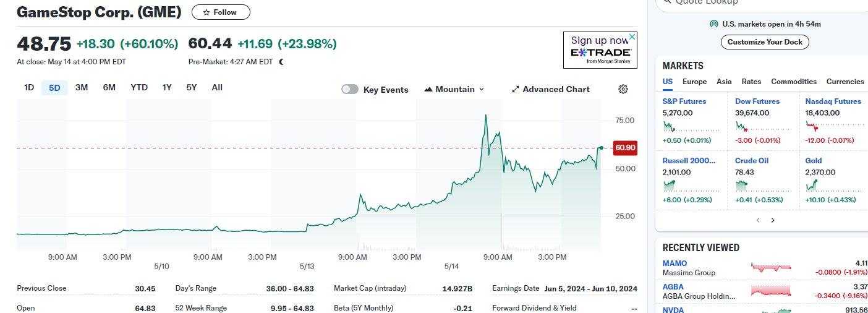Open the Advanced Chart view
The image size is (868, 313).
551,89
